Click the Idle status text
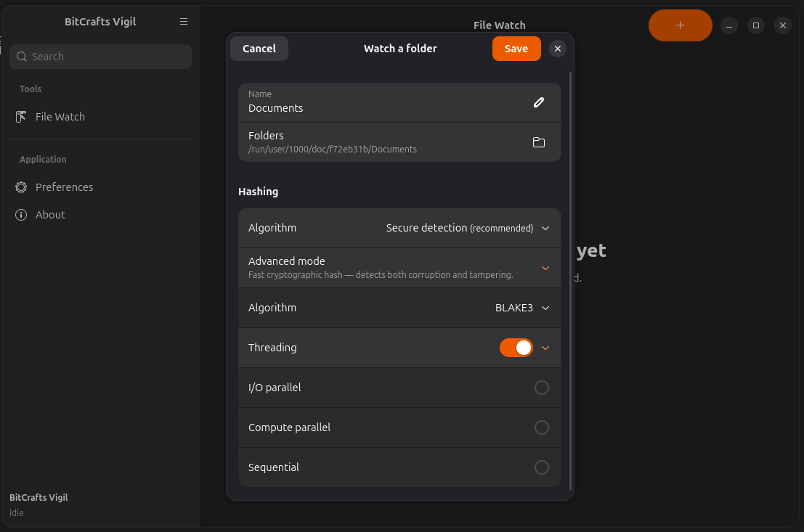The height and width of the screenshot is (532, 804). pyautogui.click(x=17, y=512)
